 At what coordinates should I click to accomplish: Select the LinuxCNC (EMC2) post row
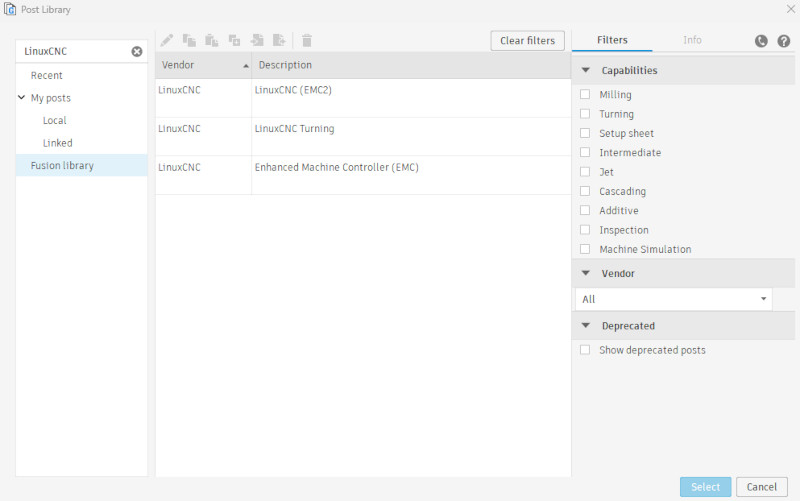[x=363, y=98]
